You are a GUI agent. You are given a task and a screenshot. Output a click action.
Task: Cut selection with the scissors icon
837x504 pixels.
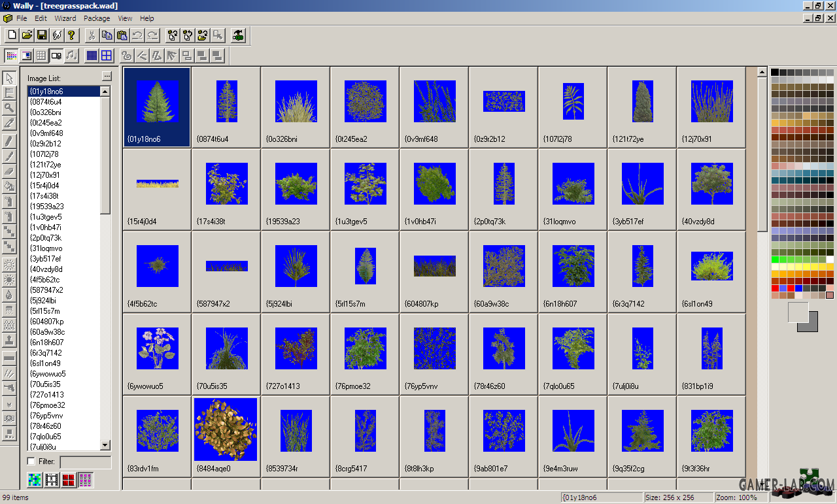tap(92, 35)
